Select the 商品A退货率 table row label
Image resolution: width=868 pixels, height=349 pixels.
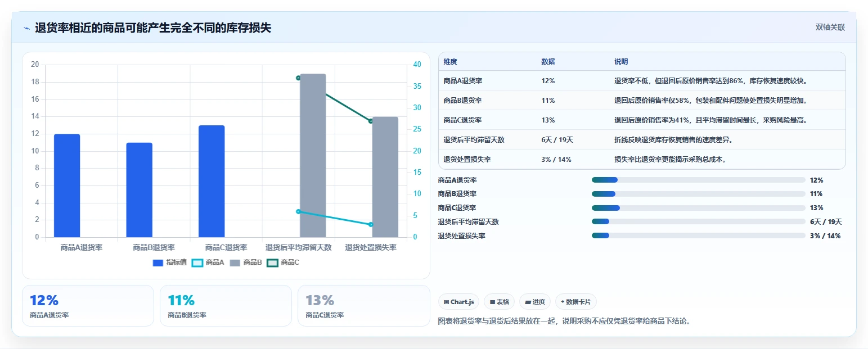[463, 81]
